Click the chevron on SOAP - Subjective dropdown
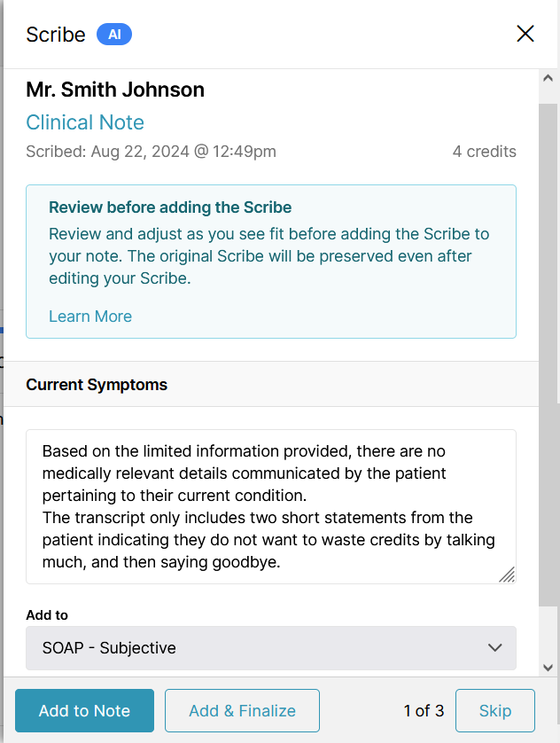The image size is (560, 743). pos(494,648)
